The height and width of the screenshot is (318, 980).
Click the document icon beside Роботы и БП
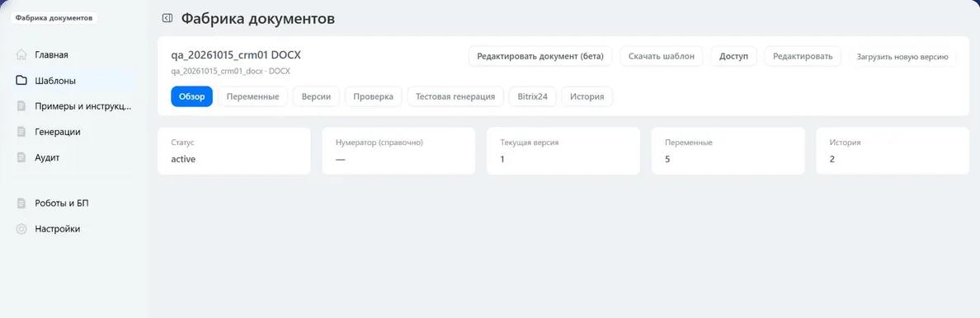pyautogui.click(x=21, y=203)
